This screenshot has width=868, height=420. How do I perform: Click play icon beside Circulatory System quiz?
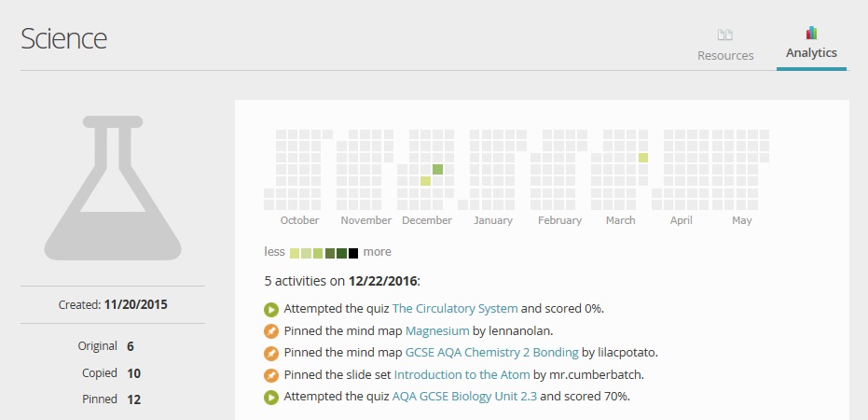tap(271, 309)
